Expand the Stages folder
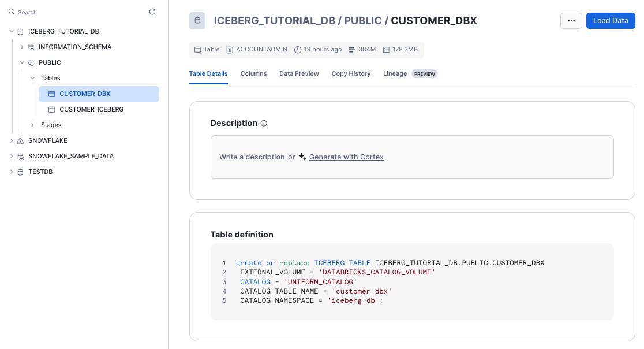Image resolution: width=644 pixels, height=349 pixels. coord(32,125)
